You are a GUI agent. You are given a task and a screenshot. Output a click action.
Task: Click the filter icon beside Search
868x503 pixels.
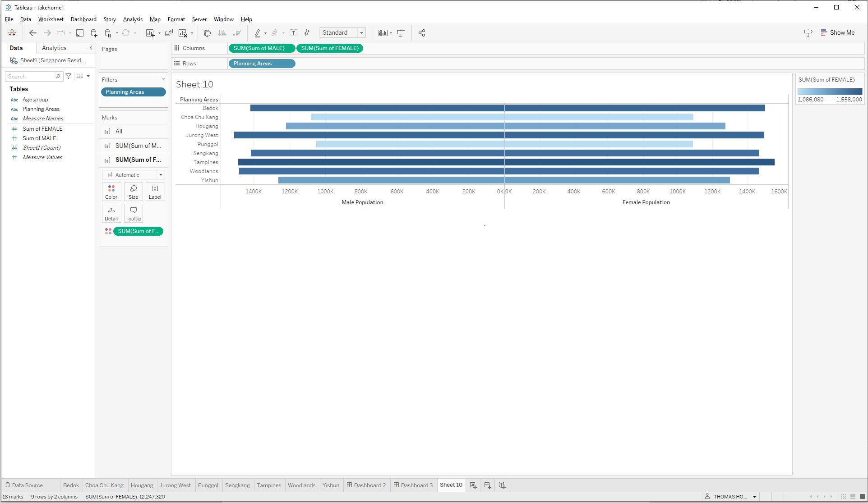(69, 77)
